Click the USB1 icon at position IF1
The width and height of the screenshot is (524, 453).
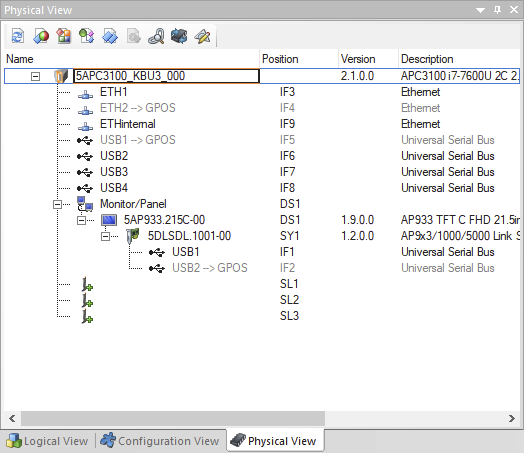pos(157,252)
